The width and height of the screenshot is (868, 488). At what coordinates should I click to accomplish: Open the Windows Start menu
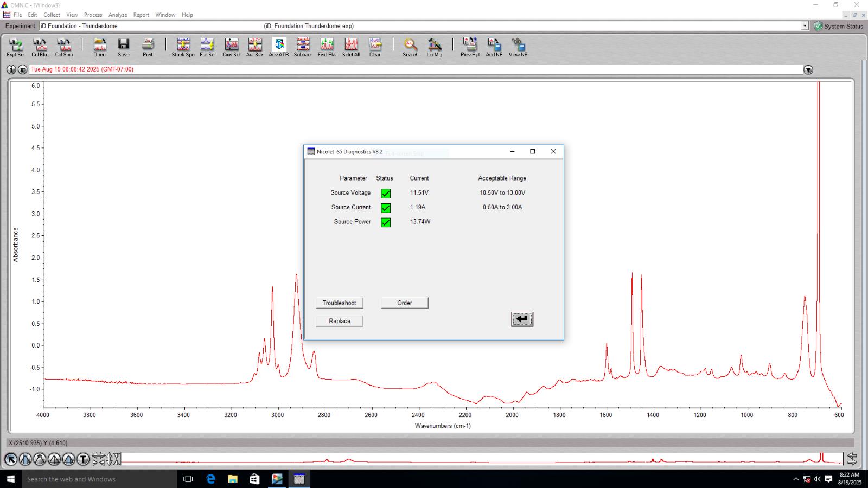pyautogui.click(x=11, y=479)
